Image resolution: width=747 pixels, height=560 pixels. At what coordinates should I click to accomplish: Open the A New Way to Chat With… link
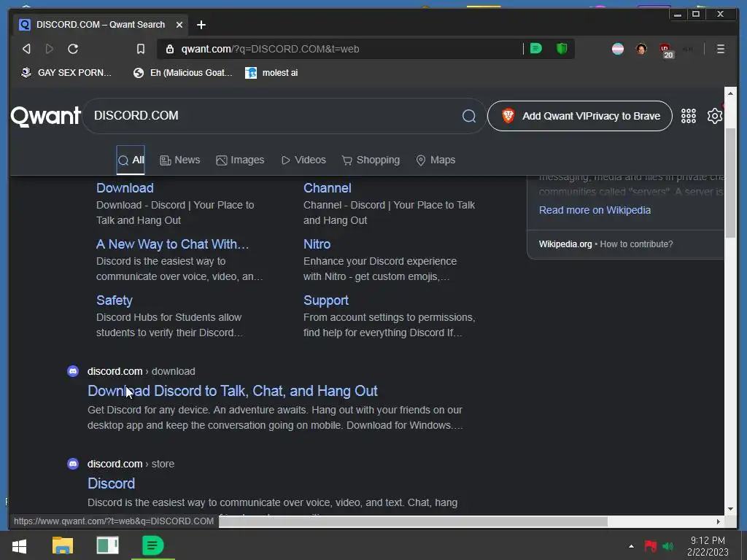(172, 244)
